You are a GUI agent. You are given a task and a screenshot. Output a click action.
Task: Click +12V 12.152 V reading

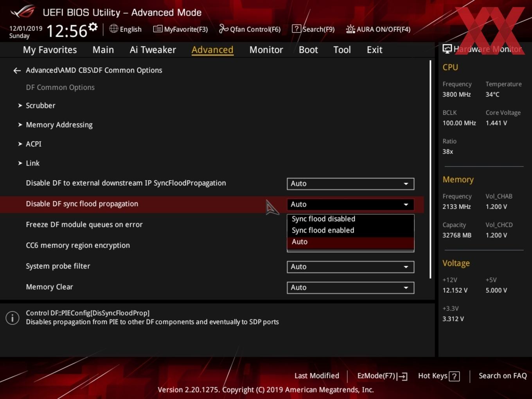pyautogui.click(x=455, y=290)
